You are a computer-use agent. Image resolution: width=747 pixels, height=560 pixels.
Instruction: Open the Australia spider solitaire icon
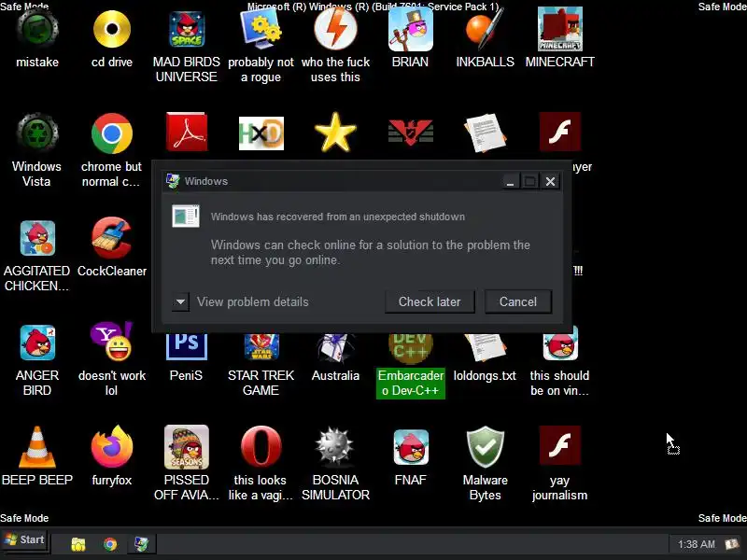coord(335,347)
